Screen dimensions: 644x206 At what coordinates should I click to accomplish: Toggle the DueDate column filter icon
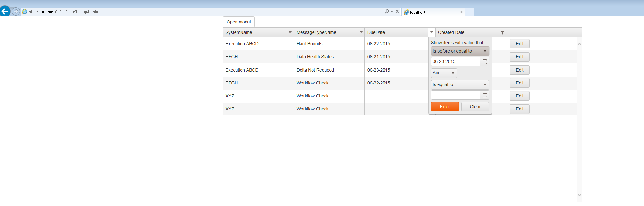pos(432,33)
